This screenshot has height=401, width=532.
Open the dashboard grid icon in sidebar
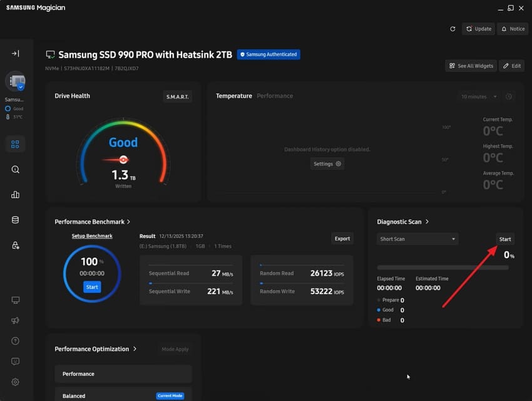15,144
